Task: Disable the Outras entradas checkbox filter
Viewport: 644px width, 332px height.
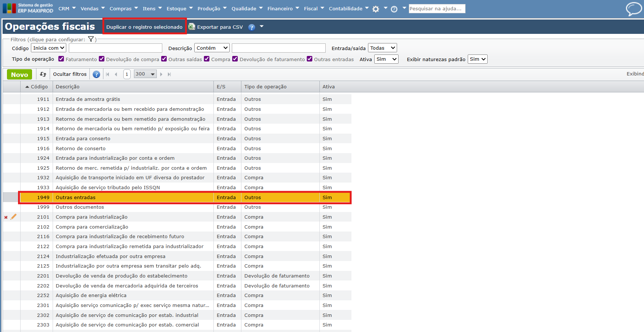Action: tap(309, 59)
